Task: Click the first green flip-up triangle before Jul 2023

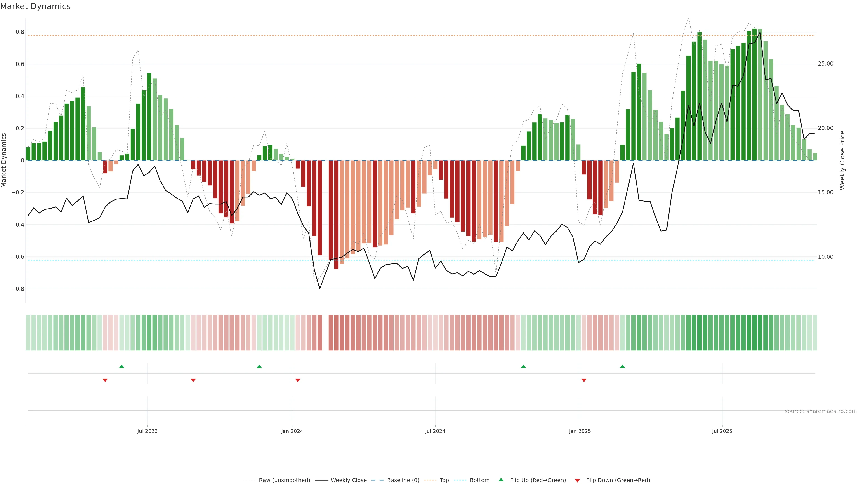Action: click(122, 366)
